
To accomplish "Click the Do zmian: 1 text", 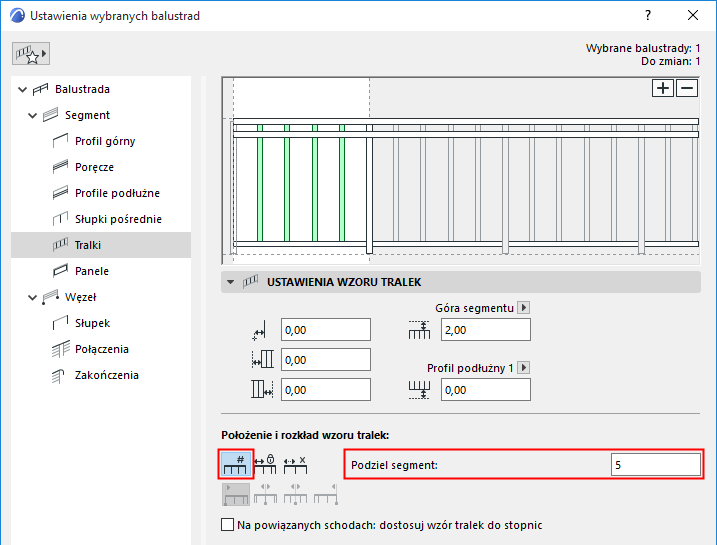I will coord(670,61).
